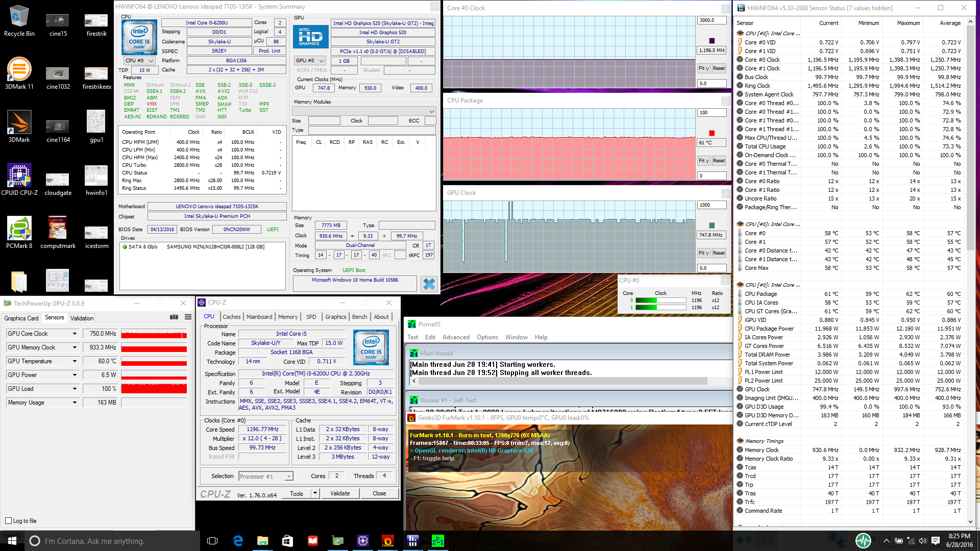980x551 pixels.
Task: Open GPU-Z Graphics Card tab
Action: pos(21,318)
